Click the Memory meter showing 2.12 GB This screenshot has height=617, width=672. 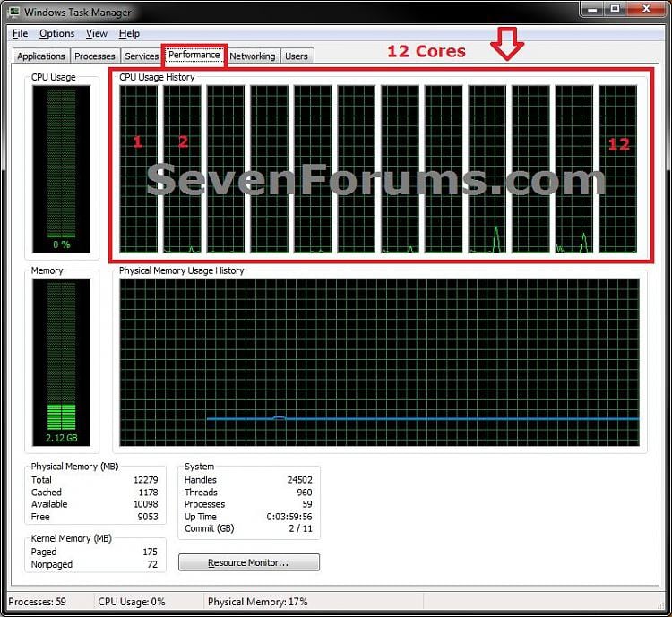(x=61, y=363)
